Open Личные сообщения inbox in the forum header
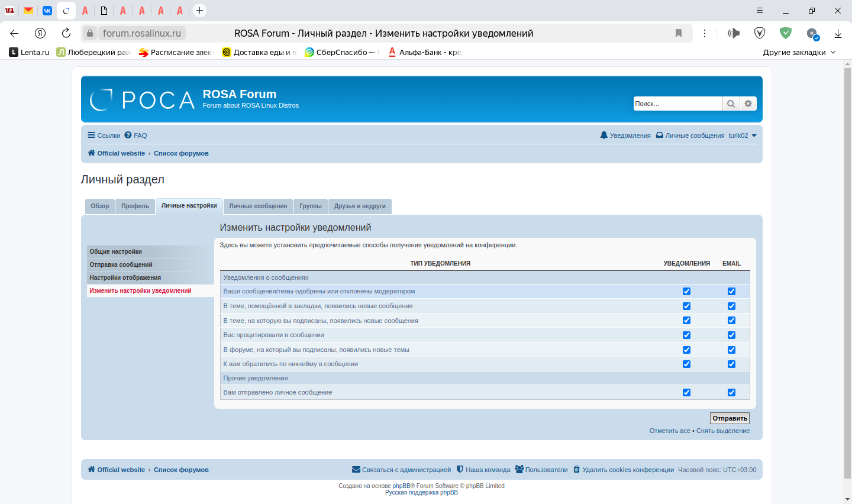Image resolution: width=852 pixels, height=504 pixels. click(x=690, y=135)
